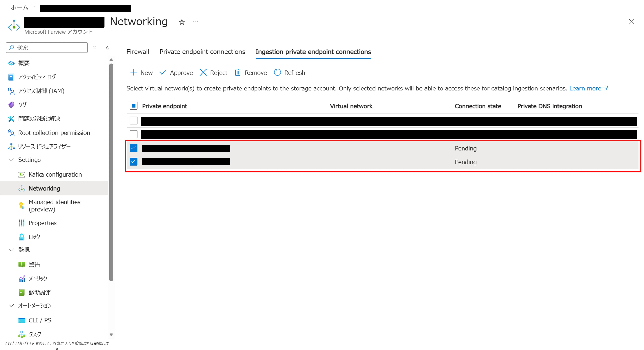Collapse the オートメーション section
Viewport: 644px width, 350px height.
[x=11, y=305]
